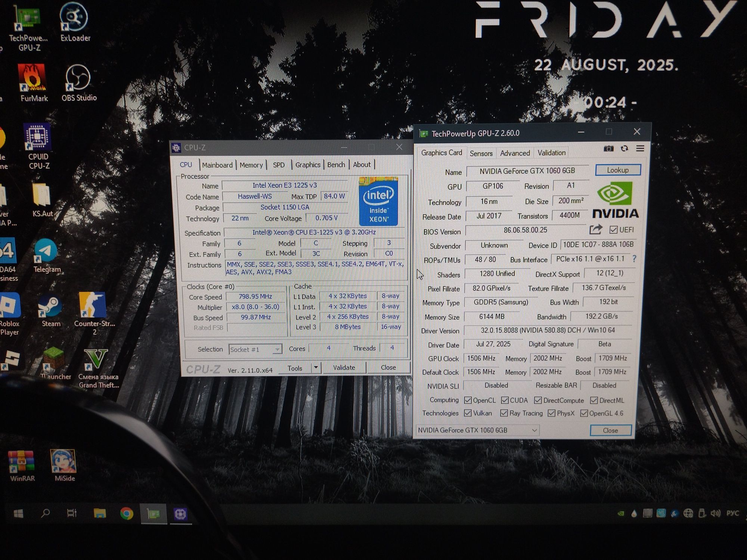Screen dimensions: 747x560
Task: Select the CPU tab in CPU-Z
Action: click(186, 165)
